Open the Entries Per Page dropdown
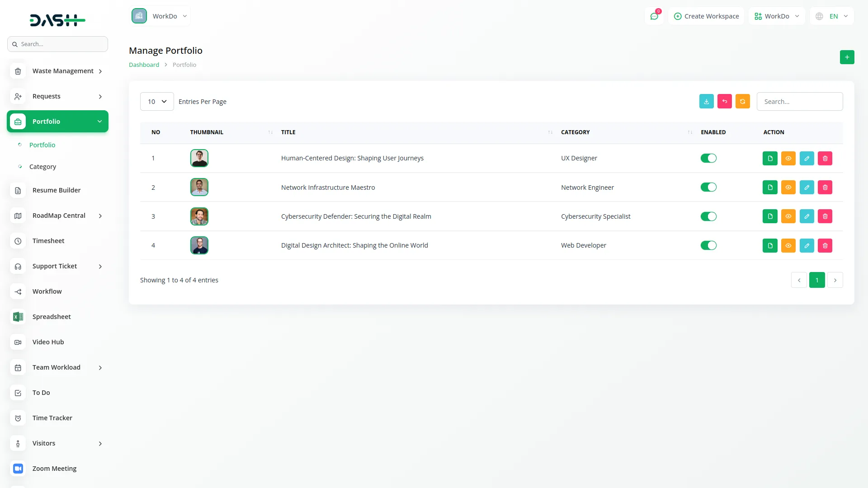Viewport: 868px width, 488px height. click(x=156, y=101)
